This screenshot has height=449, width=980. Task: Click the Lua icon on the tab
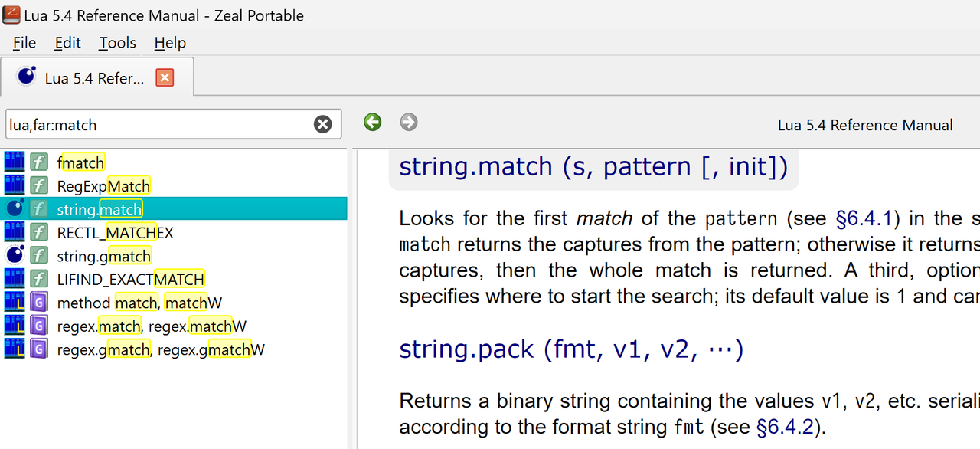pos(27,76)
